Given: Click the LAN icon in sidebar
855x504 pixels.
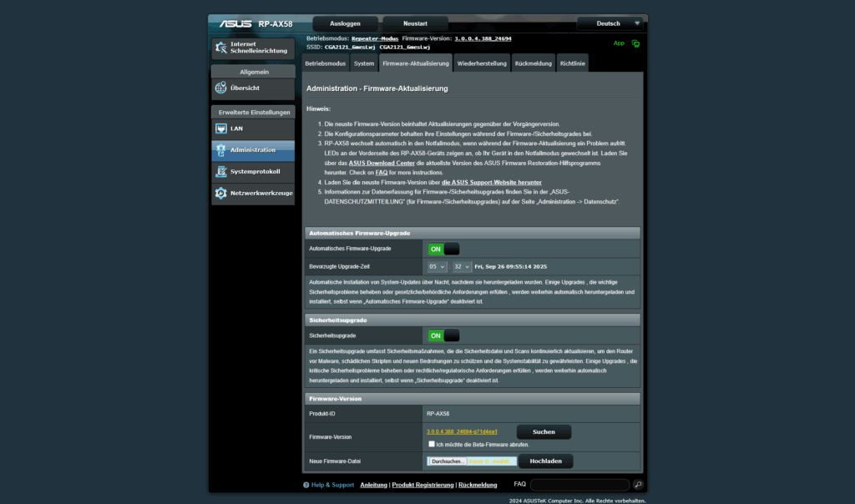Looking at the screenshot, I should pos(221,129).
